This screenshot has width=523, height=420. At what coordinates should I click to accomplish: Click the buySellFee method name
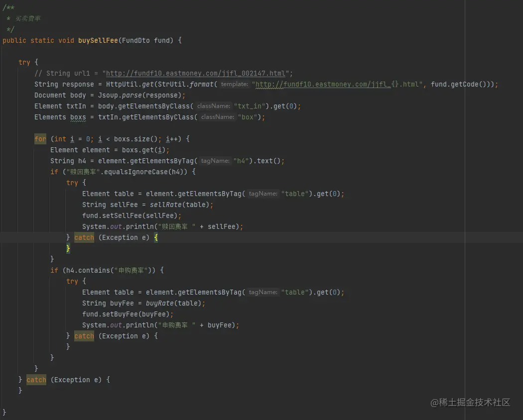click(x=98, y=40)
